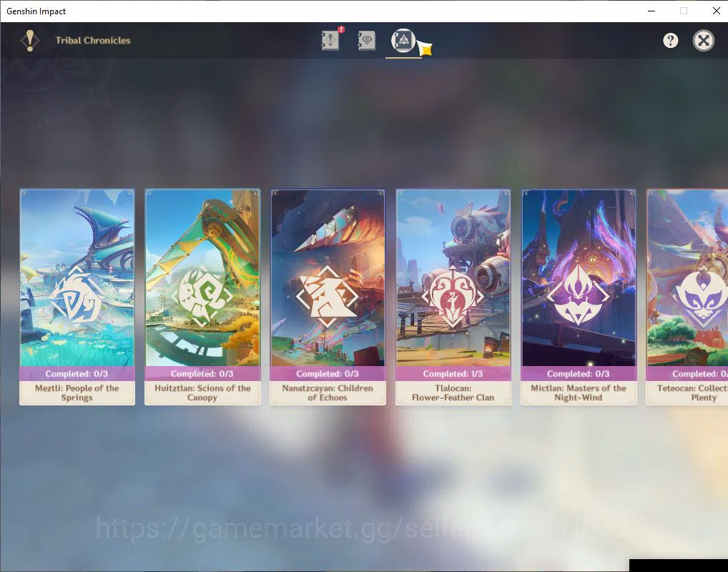
Task: Open Nanatzcayan: Children of Echoes card
Action: (x=328, y=297)
